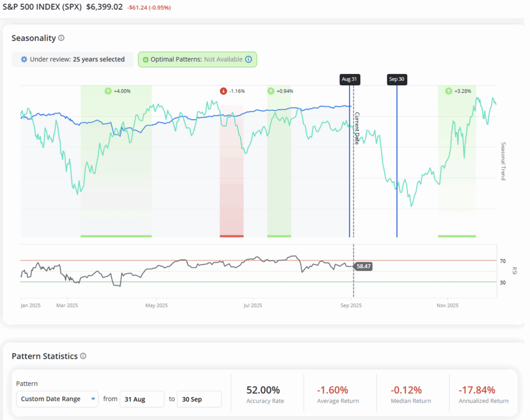Click the green up-arrow icon beside +4.00%

(x=108, y=91)
